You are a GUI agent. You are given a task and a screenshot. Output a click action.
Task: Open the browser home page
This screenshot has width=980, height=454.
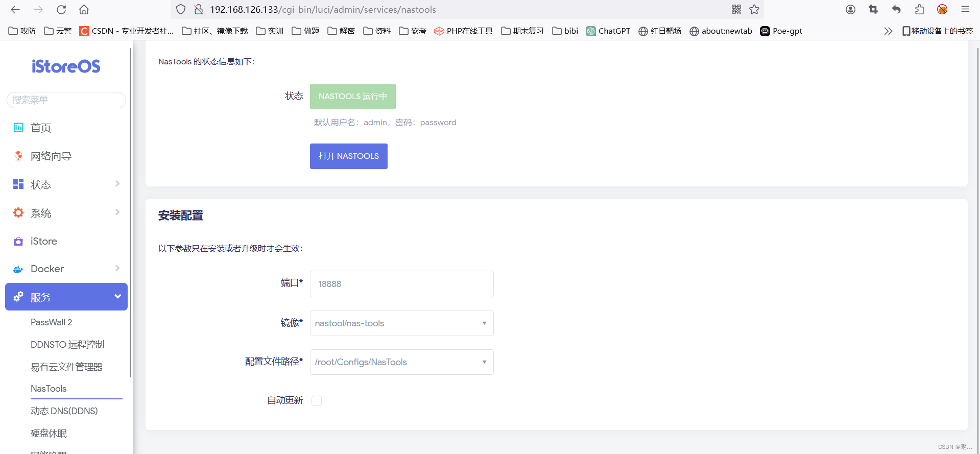point(84,9)
